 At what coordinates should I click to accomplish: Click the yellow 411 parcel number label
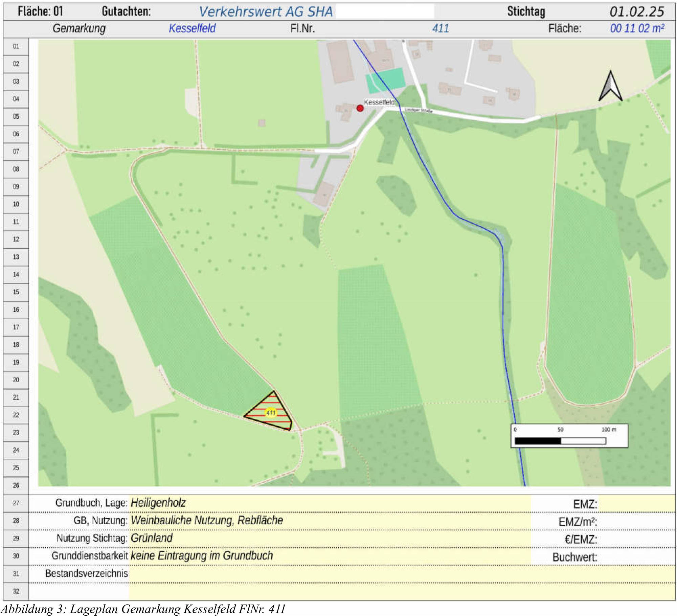pyautogui.click(x=271, y=413)
